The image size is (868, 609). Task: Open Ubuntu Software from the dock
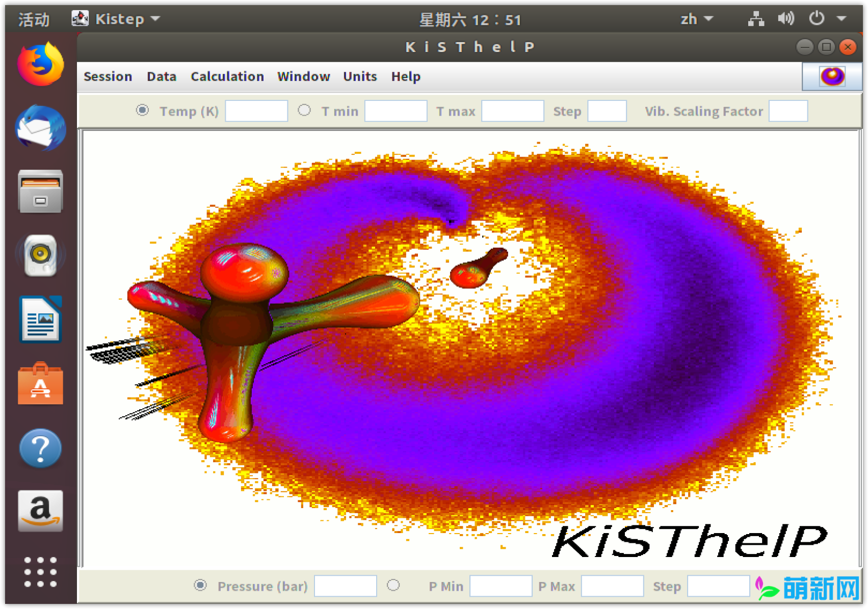tap(41, 383)
